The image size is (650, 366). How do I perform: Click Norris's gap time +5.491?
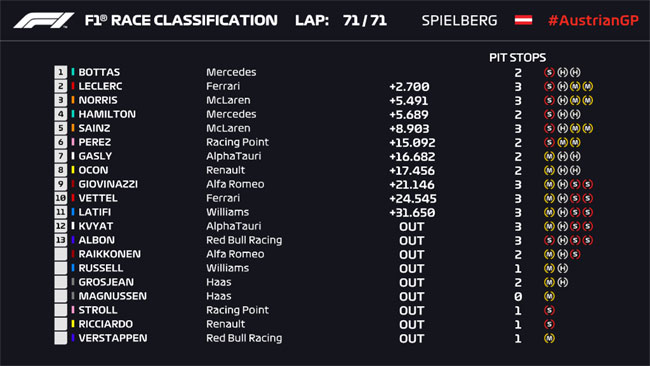[x=409, y=101]
